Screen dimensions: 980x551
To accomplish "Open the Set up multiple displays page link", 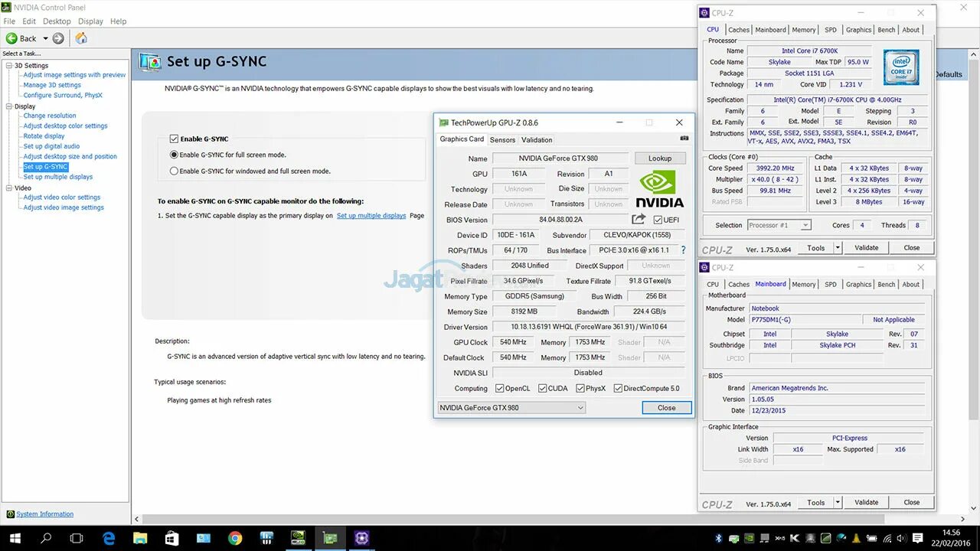I will 371,216.
